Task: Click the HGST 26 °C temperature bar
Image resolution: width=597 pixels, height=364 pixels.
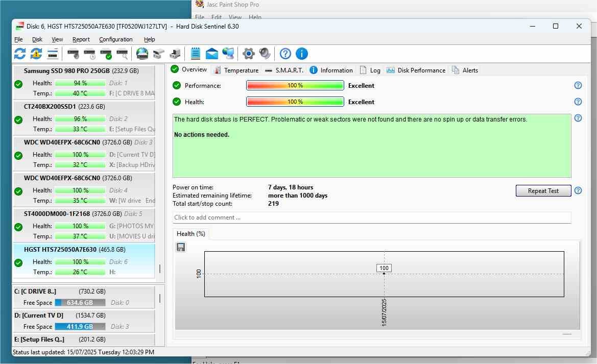Action: point(80,272)
